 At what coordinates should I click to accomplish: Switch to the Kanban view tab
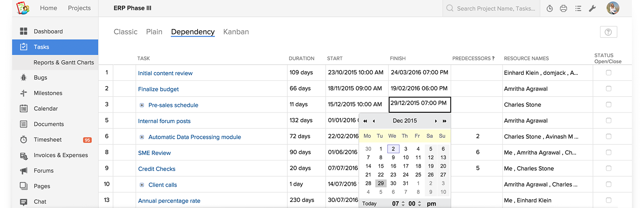(236, 32)
